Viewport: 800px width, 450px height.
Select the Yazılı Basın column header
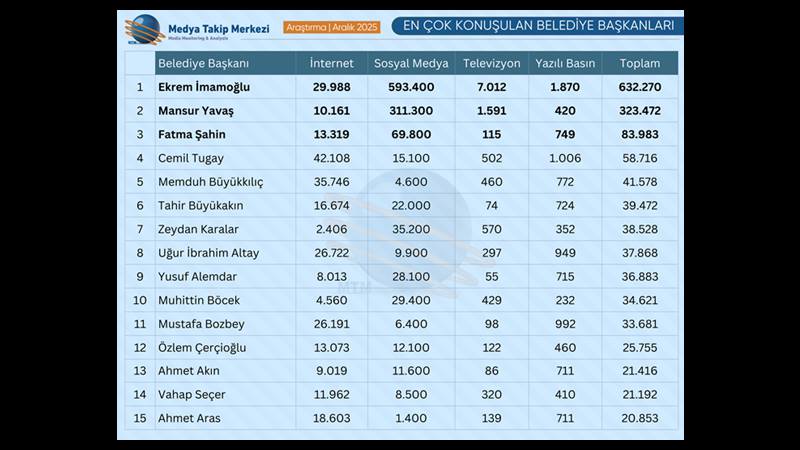[x=565, y=63]
